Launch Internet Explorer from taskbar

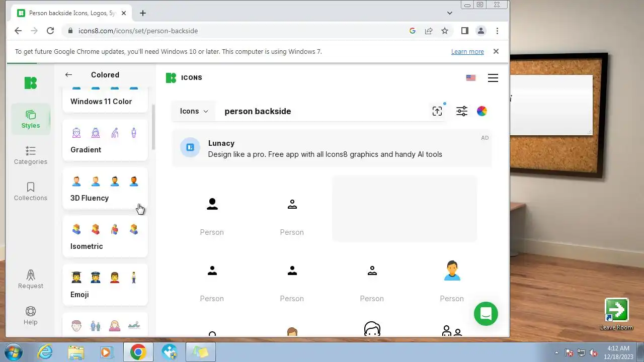coord(45,352)
